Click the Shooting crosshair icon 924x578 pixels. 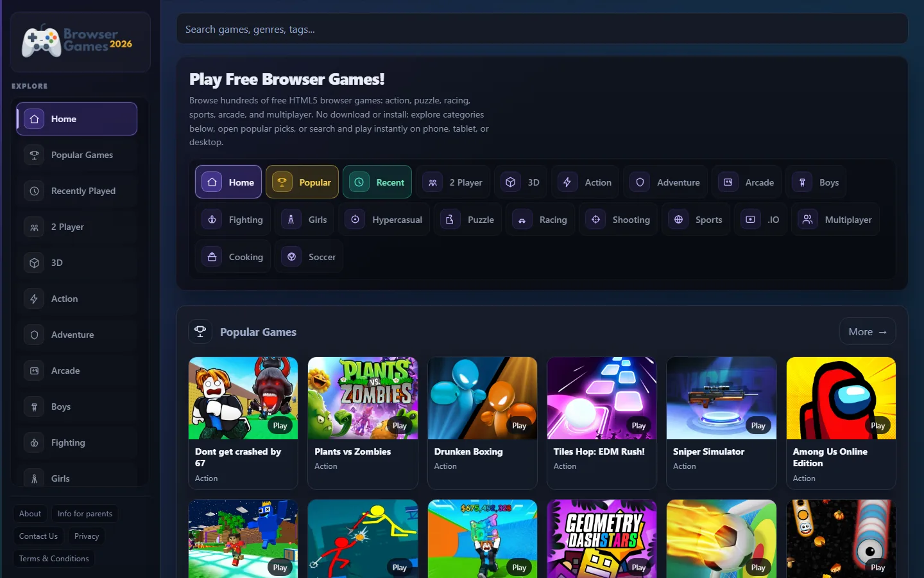tap(595, 220)
